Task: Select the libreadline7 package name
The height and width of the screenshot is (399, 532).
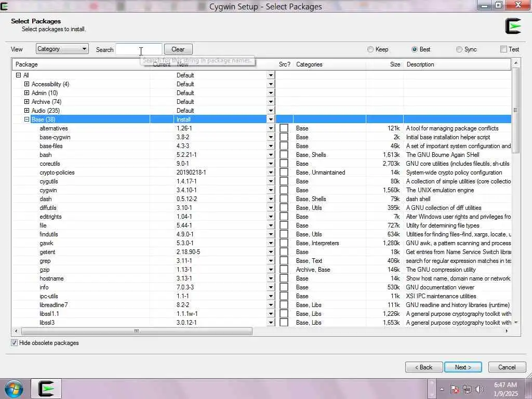Action: pos(54,304)
